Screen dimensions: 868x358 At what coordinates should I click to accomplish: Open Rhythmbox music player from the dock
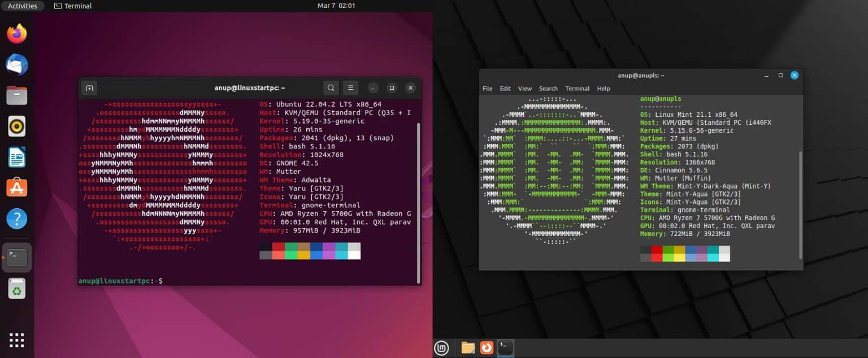[x=16, y=125]
